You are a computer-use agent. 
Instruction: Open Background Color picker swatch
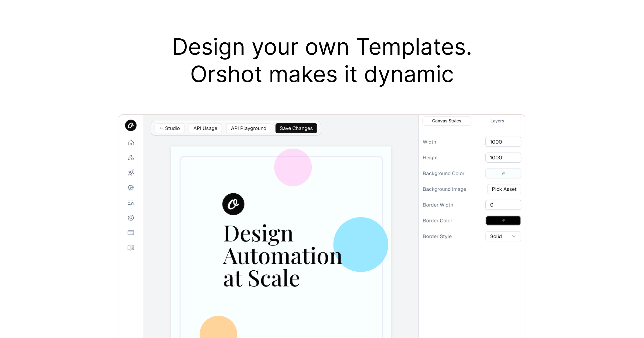click(x=503, y=173)
